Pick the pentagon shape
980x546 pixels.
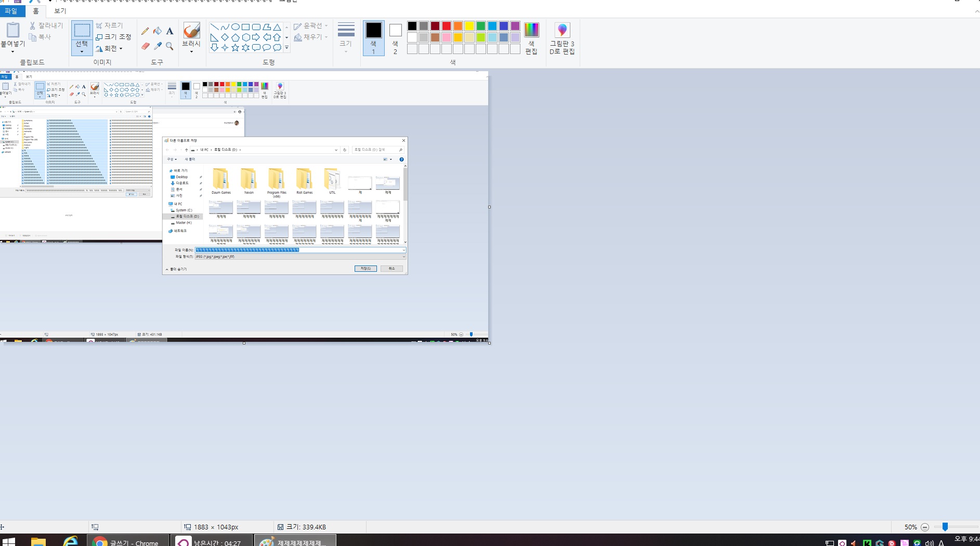[x=235, y=37]
